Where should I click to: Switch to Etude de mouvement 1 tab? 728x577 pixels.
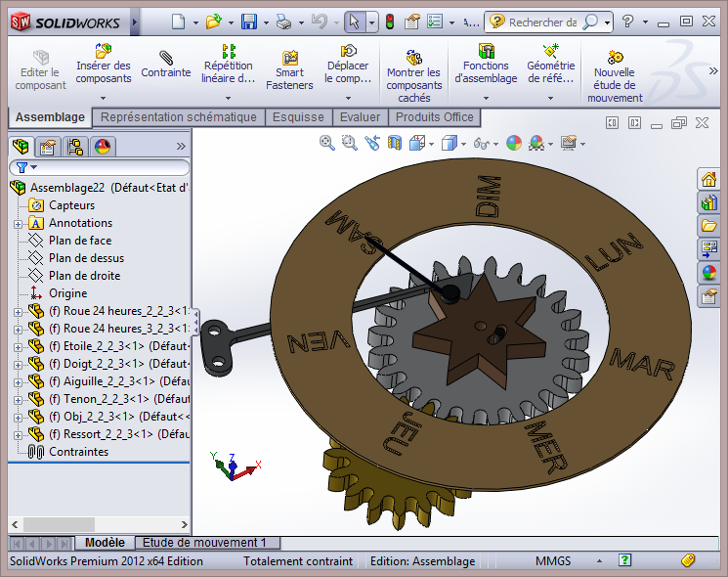pos(203,543)
